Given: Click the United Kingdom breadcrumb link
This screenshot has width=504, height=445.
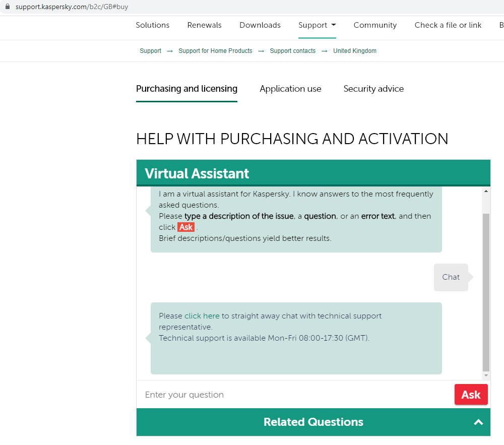Looking at the screenshot, I should pyautogui.click(x=355, y=51).
